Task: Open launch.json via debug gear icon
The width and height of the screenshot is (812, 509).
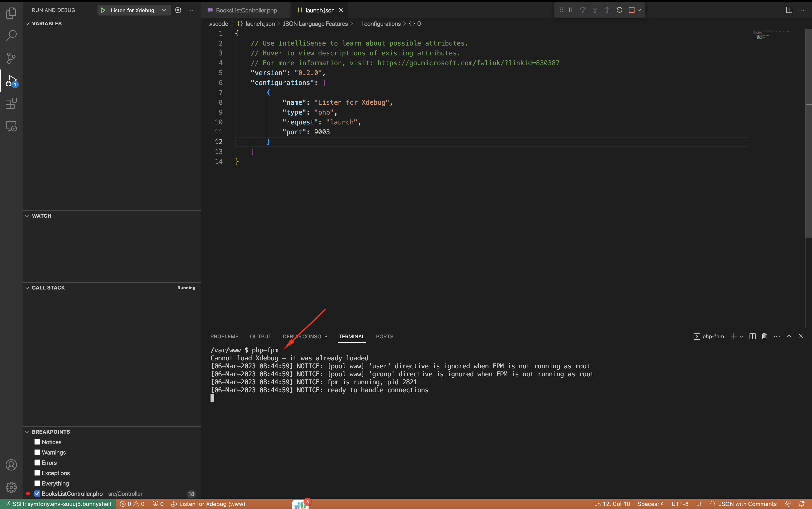Action: click(178, 10)
